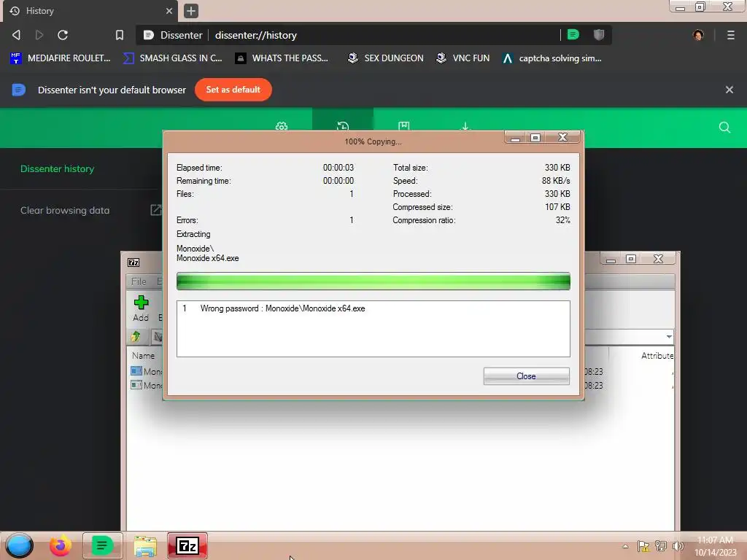Open the user profile avatar
747x560 pixels.
point(698,35)
